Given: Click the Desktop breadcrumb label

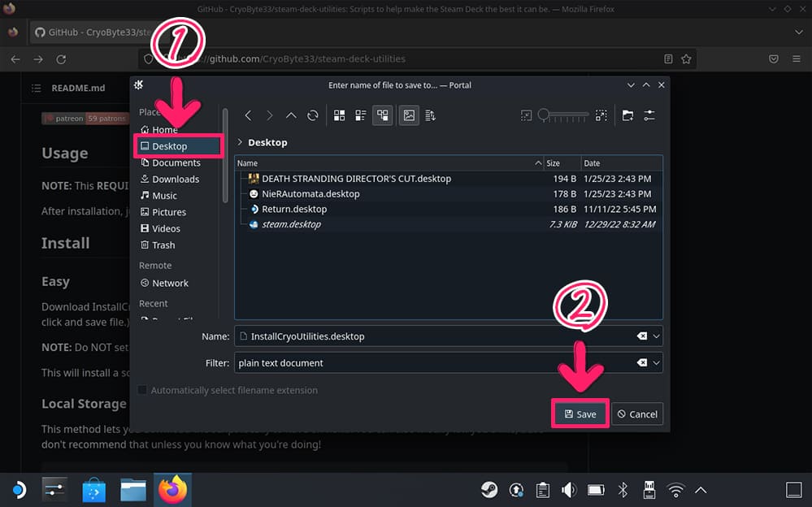Looking at the screenshot, I should click(x=267, y=142).
